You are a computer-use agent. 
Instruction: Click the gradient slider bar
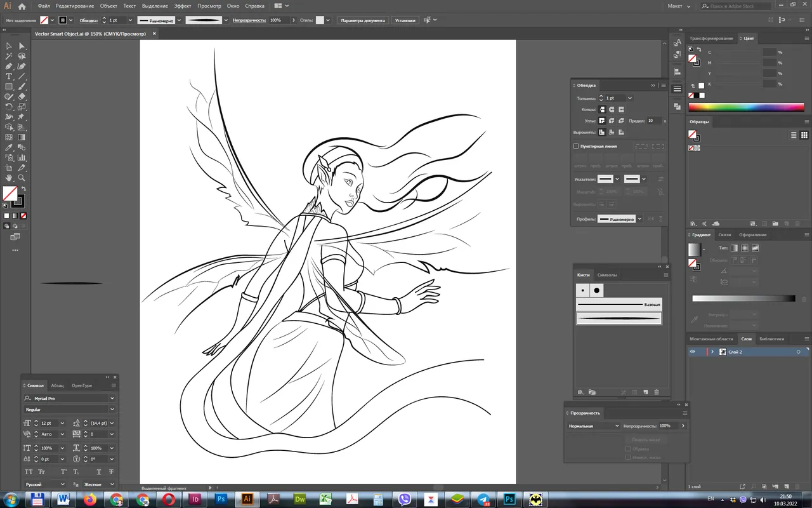[743, 298]
